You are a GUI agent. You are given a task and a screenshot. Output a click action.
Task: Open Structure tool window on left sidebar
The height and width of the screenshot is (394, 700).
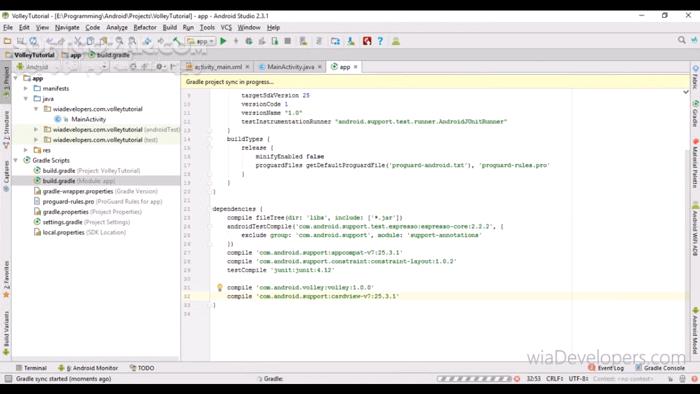(6, 129)
